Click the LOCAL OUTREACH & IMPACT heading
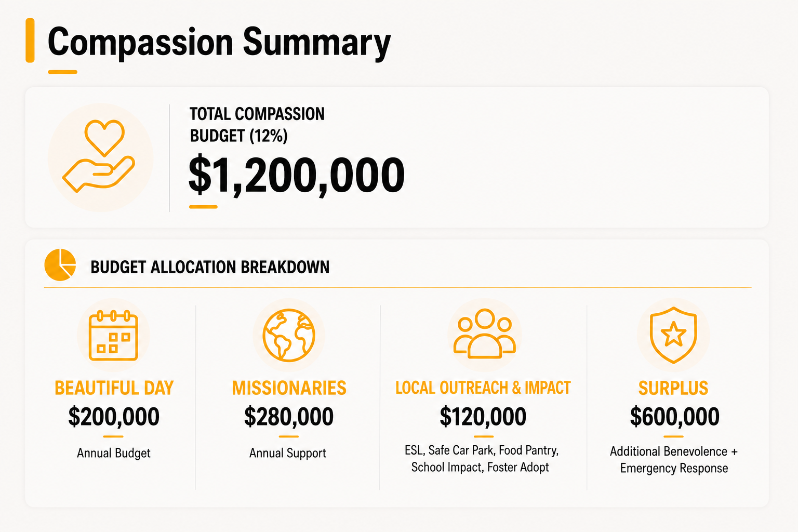The height and width of the screenshot is (532, 798). tap(483, 388)
